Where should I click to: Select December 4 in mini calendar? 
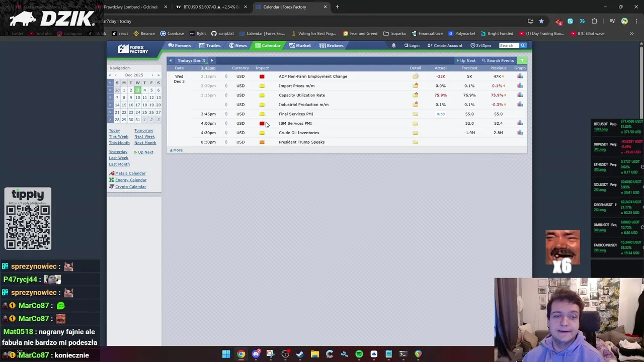coord(144,90)
